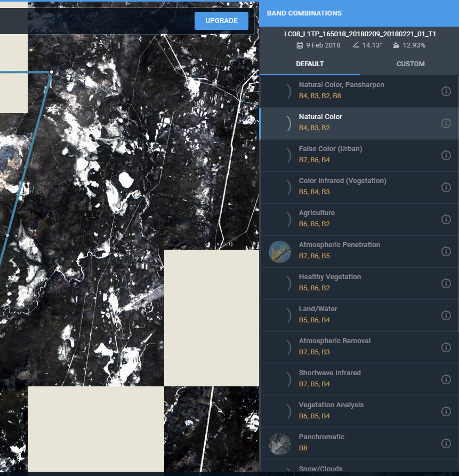
Task: Click the 9 Feb 2018 acquisition date
Action: 323,45
